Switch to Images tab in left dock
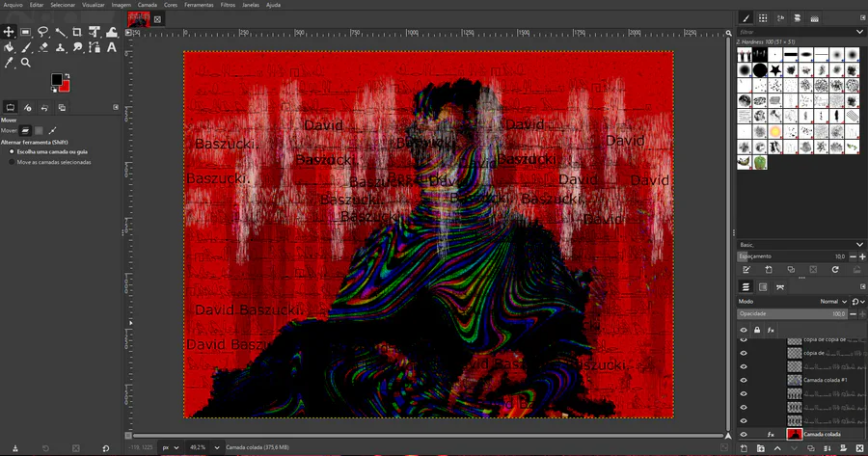 (62, 107)
